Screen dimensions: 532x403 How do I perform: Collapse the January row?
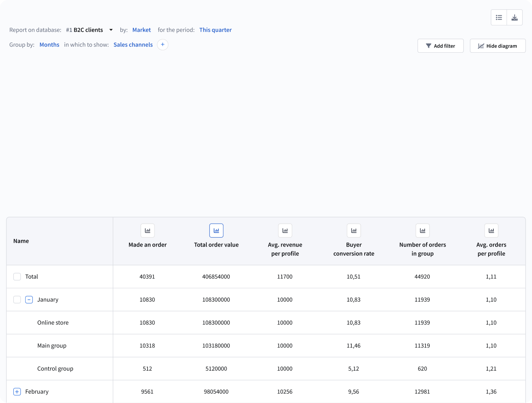tap(29, 300)
